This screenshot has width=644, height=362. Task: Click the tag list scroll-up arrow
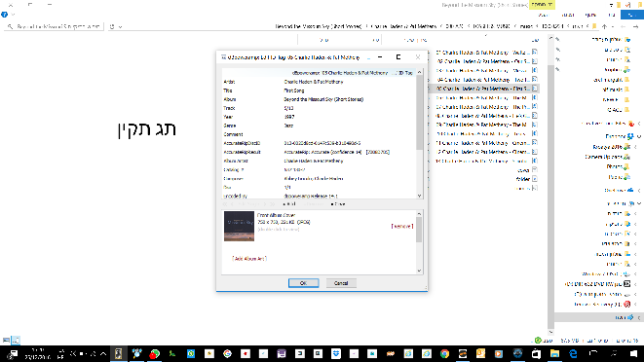419,72
